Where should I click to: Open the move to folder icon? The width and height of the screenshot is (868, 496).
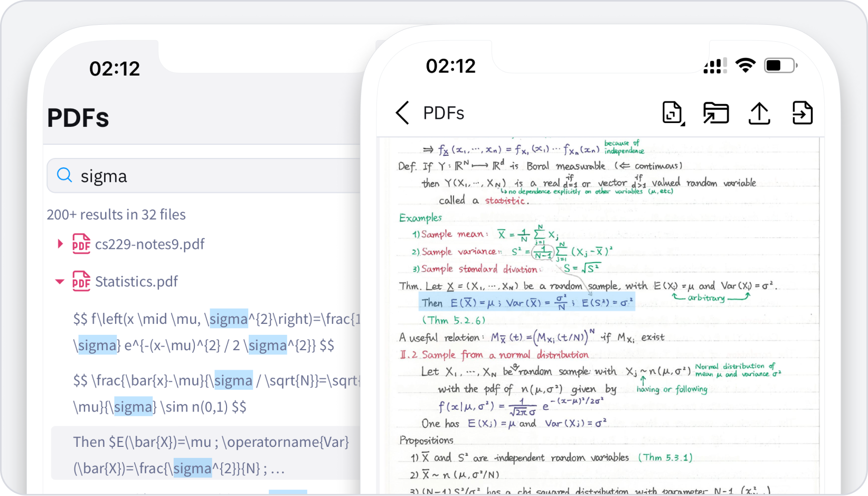[x=716, y=113]
